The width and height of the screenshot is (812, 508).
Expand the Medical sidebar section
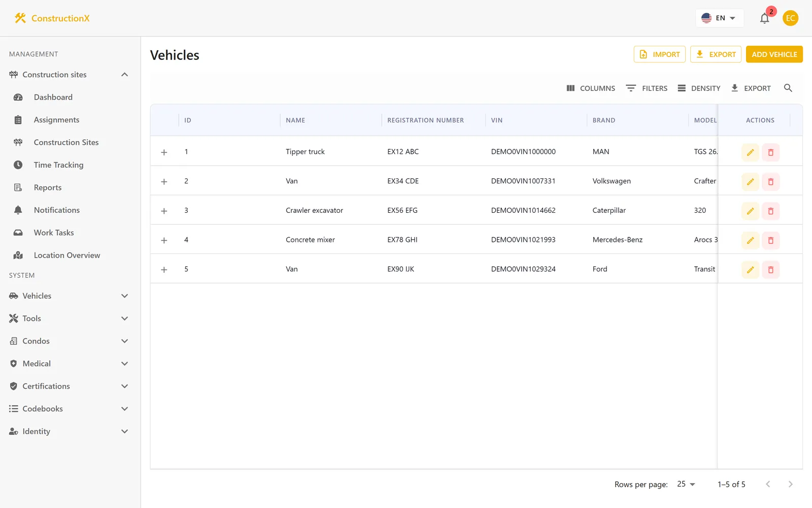coord(70,364)
